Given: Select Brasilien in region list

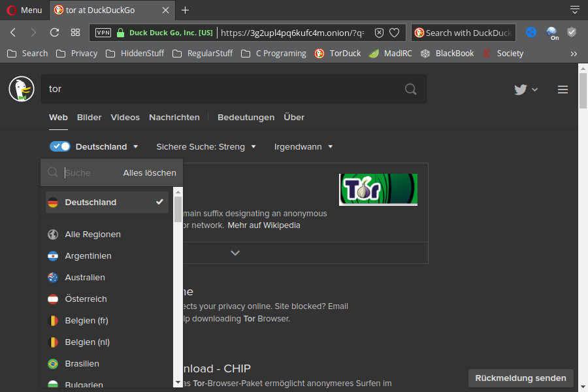Looking at the screenshot, I should coord(107,364).
